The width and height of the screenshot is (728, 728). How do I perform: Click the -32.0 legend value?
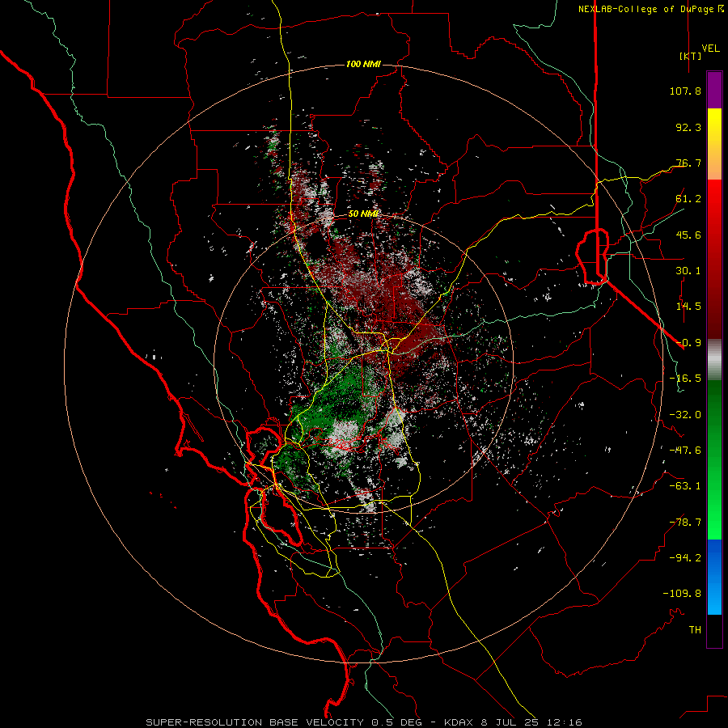pyautogui.click(x=685, y=415)
